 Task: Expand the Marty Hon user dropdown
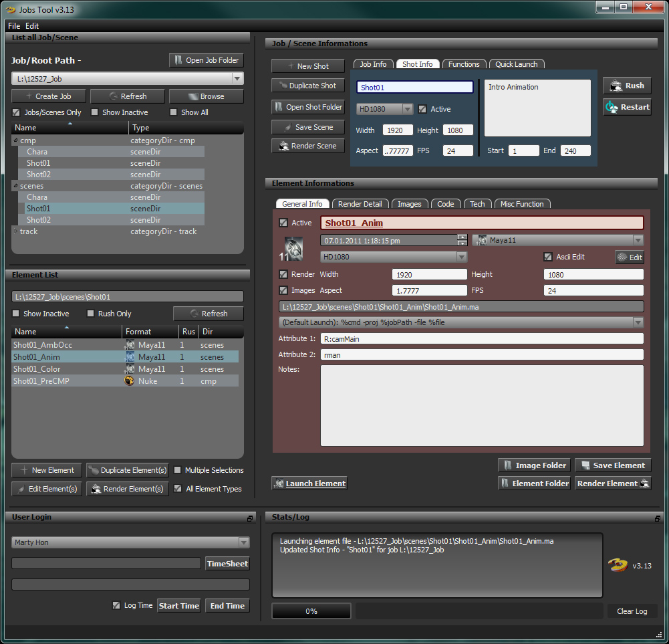coord(243,542)
